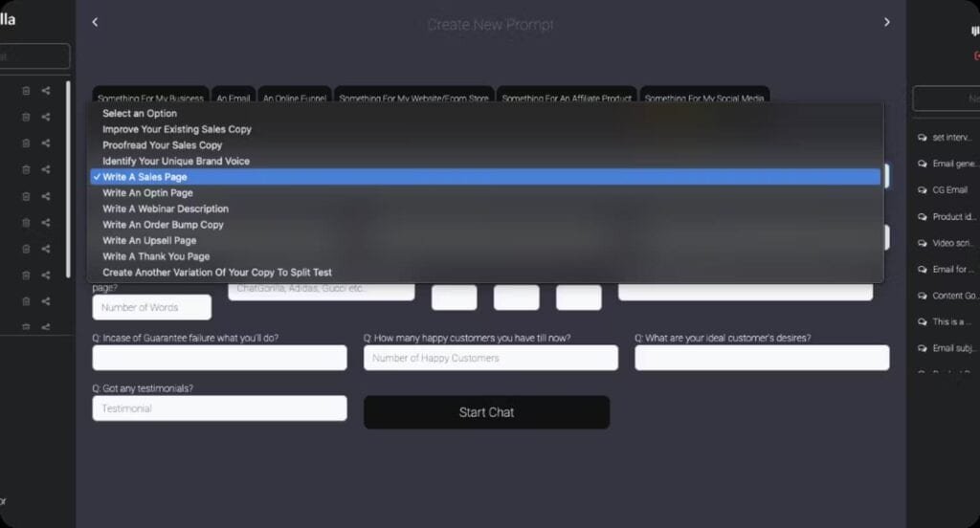The width and height of the screenshot is (980, 528).
Task: Choose 'Select an Option' in dropdown list
Action: tap(485, 113)
